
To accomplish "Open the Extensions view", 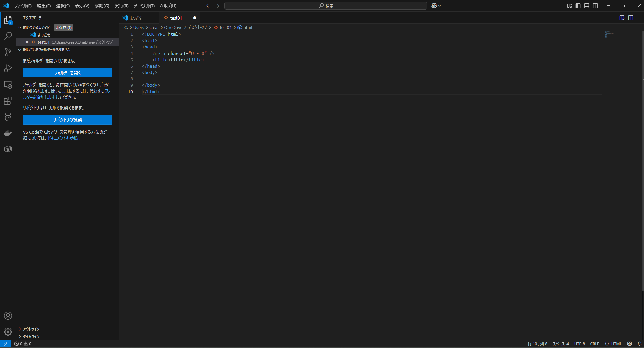I will [8, 101].
